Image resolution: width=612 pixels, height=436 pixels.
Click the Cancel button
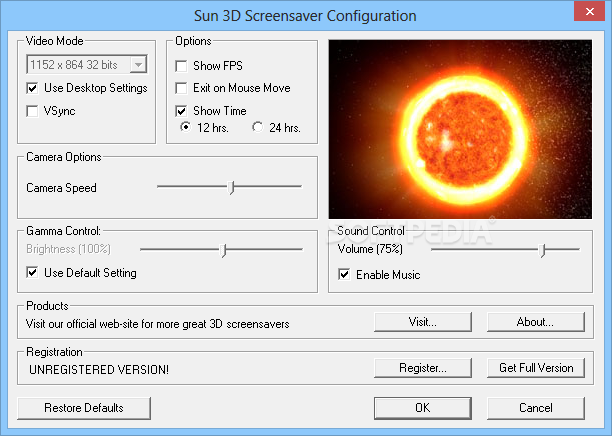coord(536,408)
